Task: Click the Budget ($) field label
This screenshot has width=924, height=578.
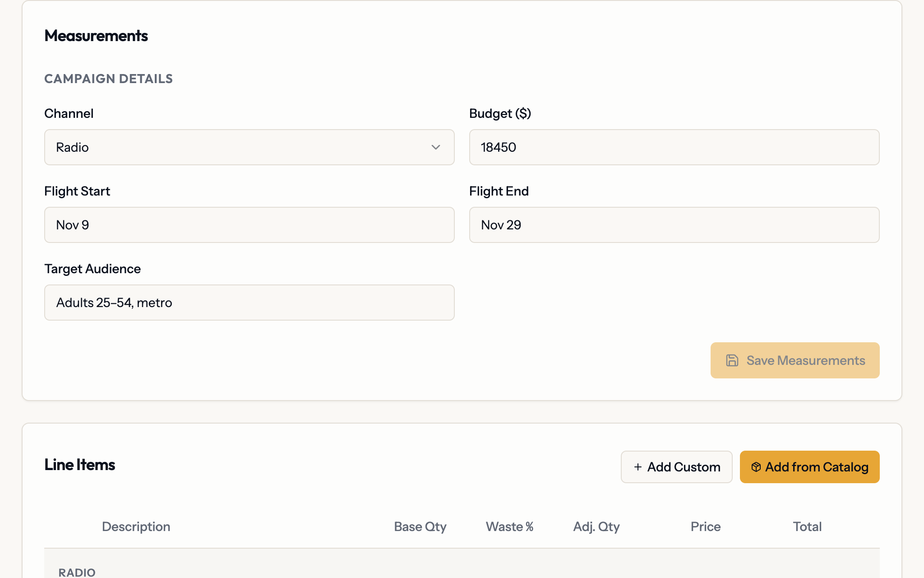Action: pos(500,113)
